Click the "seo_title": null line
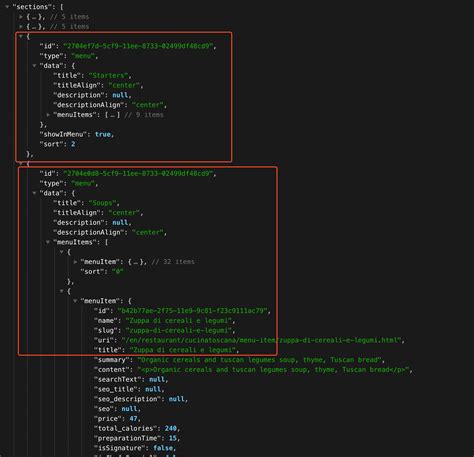The height and width of the screenshot is (457, 474). 129,389
